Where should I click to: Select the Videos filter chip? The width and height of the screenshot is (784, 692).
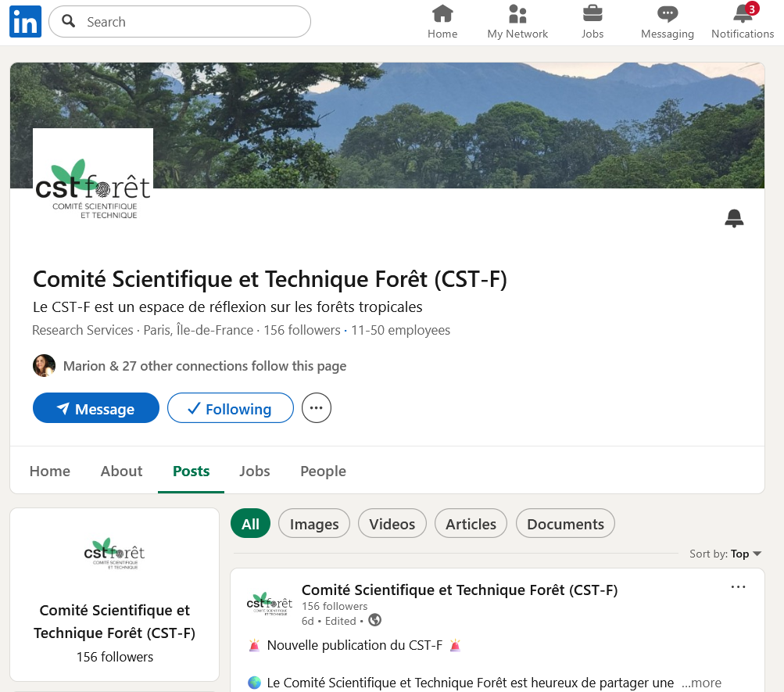click(392, 524)
